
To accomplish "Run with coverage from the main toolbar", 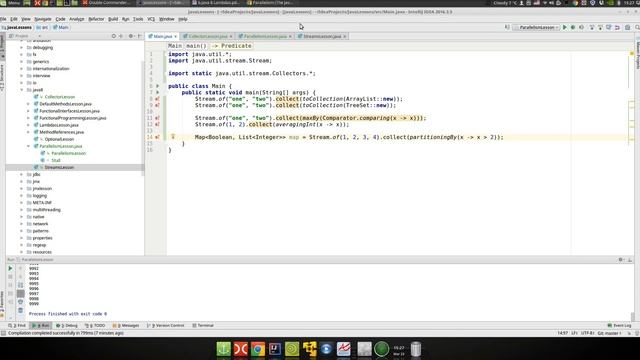I will coord(581,27).
